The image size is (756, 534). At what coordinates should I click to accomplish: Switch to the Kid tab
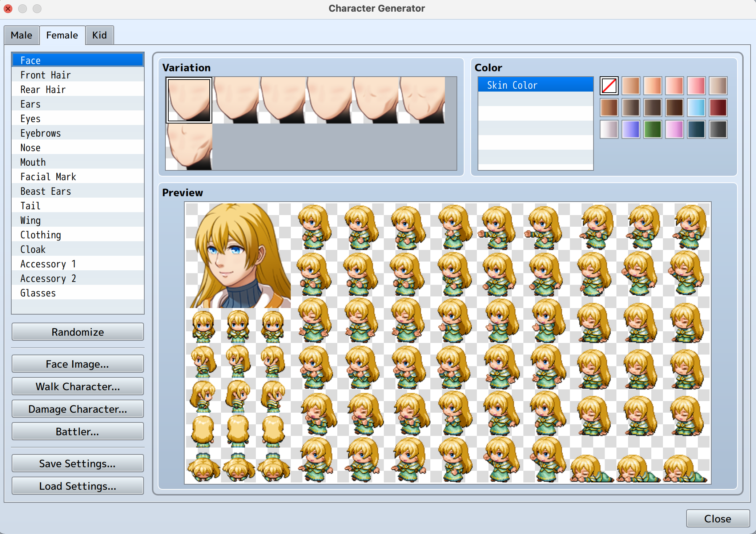point(99,35)
